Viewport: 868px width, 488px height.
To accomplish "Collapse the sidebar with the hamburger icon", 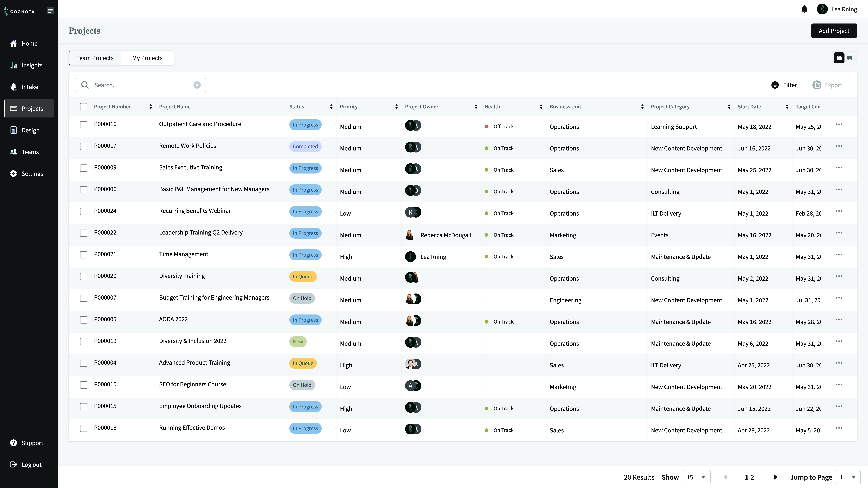I will click(x=51, y=11).
